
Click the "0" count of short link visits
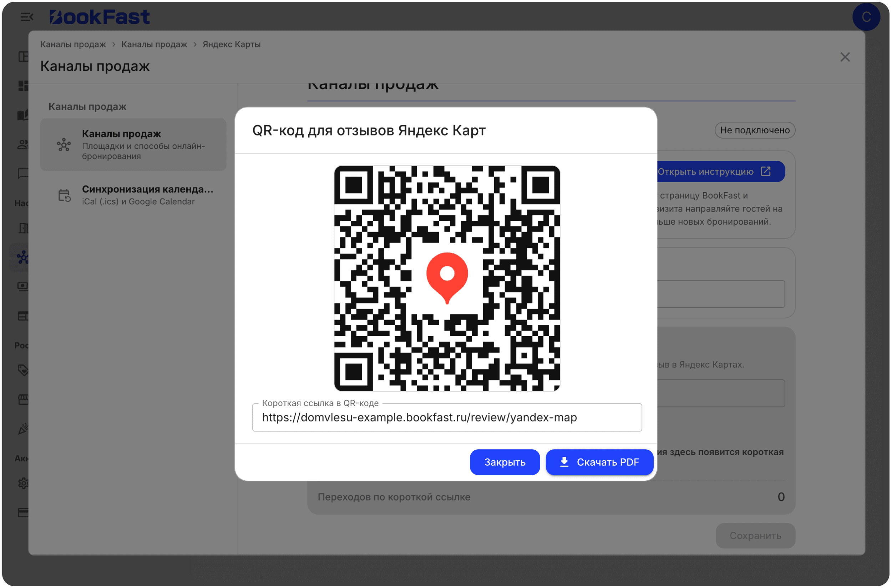click(781, 497)
